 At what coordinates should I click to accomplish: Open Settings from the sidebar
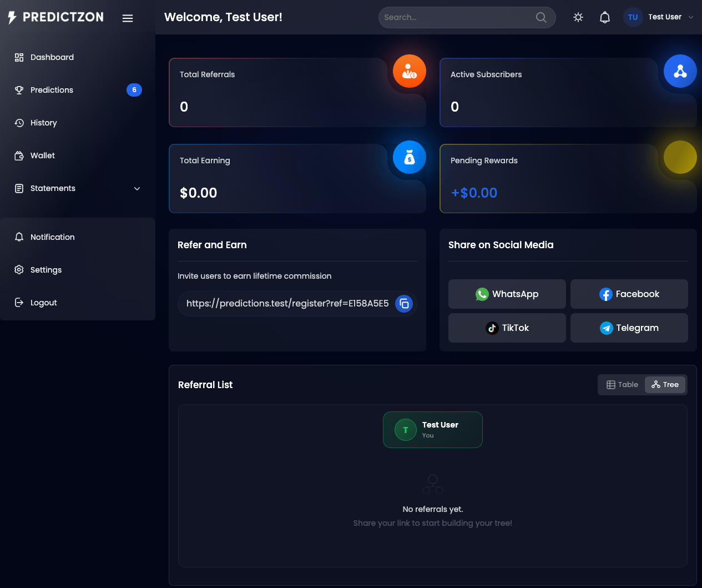coord(78,270)
